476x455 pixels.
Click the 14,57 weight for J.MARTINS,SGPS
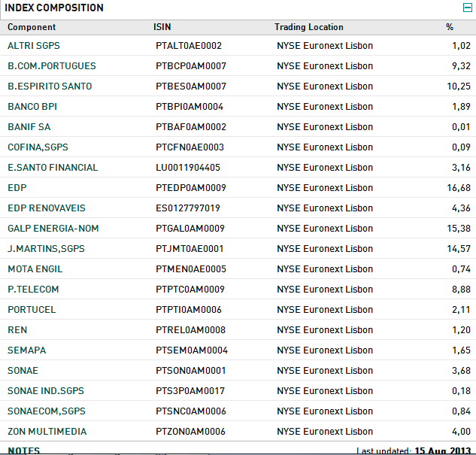[459, 249]
